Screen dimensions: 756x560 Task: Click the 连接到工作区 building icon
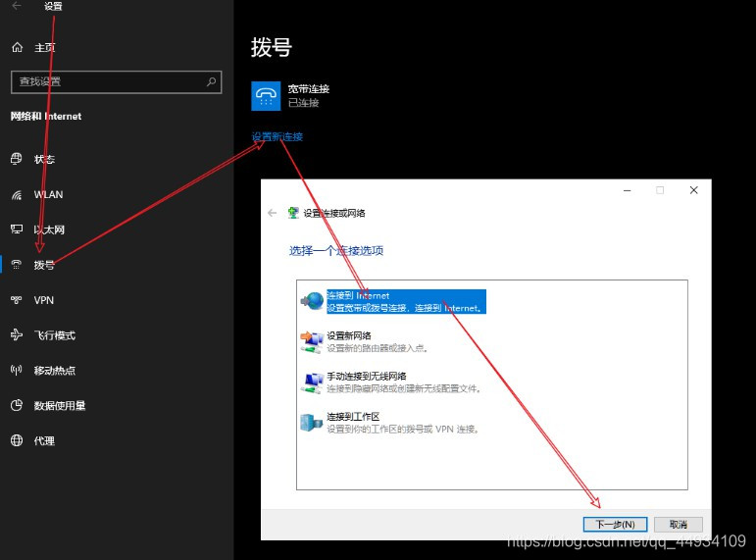coord(312,423)
